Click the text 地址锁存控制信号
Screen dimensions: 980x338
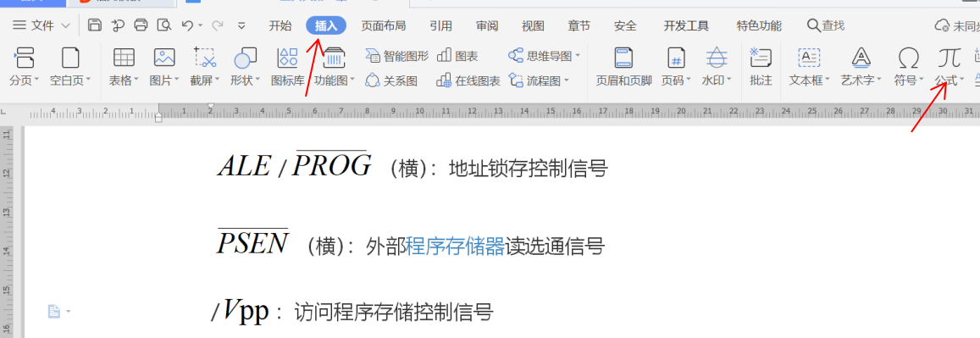pos(529,169)
